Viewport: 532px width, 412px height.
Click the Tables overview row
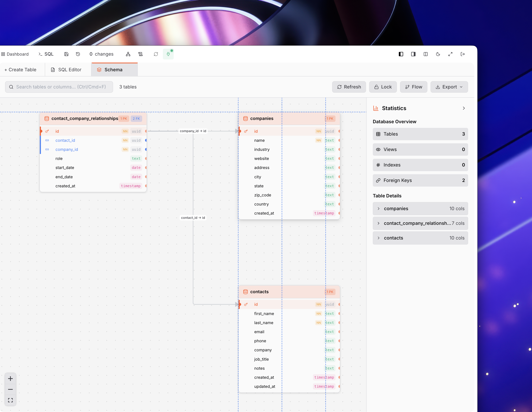420,134
